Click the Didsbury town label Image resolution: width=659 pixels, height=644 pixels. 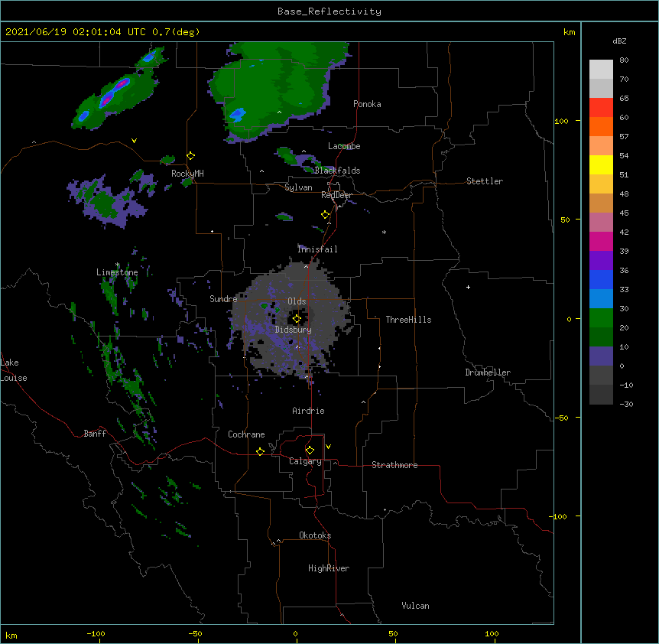pyautogui.click(x=294, y=330)
